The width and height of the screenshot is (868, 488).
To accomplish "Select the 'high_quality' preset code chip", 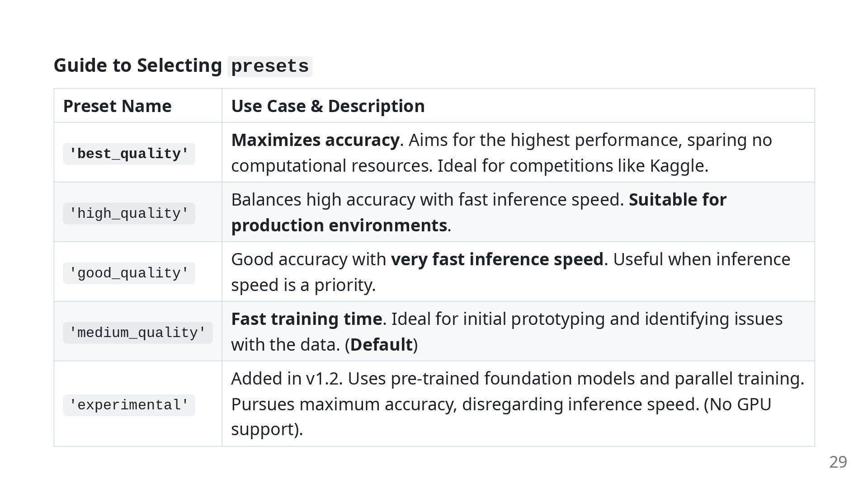I will [129, 214].
